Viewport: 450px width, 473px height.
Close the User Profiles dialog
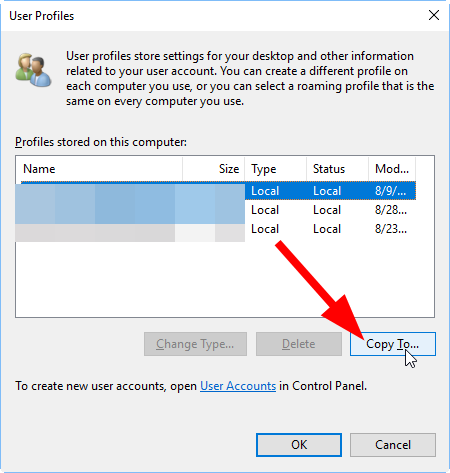tap(434, 15)
